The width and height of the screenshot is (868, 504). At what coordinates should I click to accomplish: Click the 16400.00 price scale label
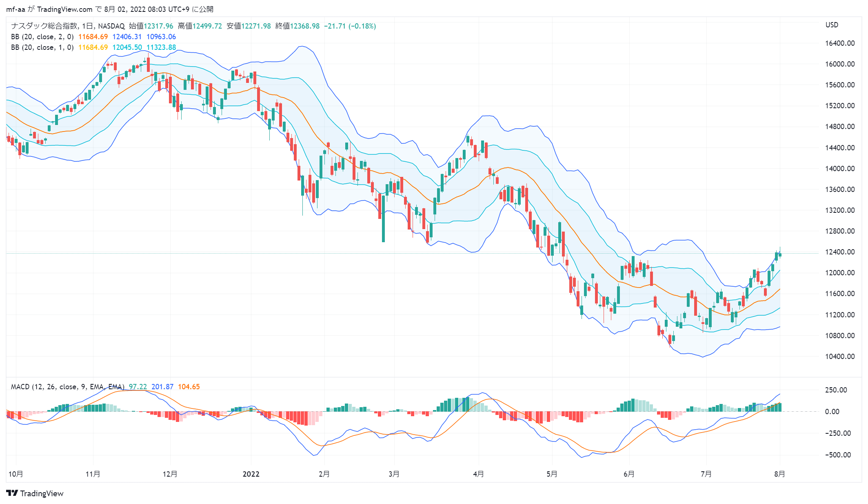click(840, 43)
